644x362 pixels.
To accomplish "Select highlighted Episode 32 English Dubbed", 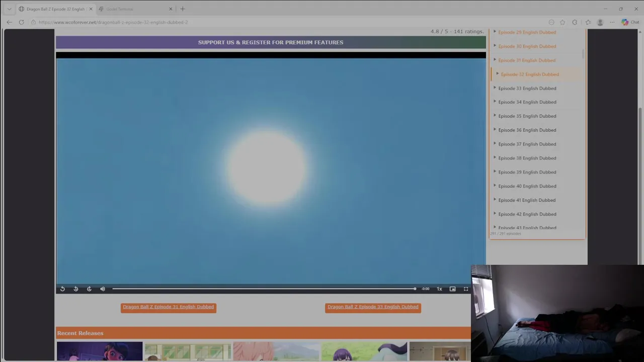I will 529,74.
